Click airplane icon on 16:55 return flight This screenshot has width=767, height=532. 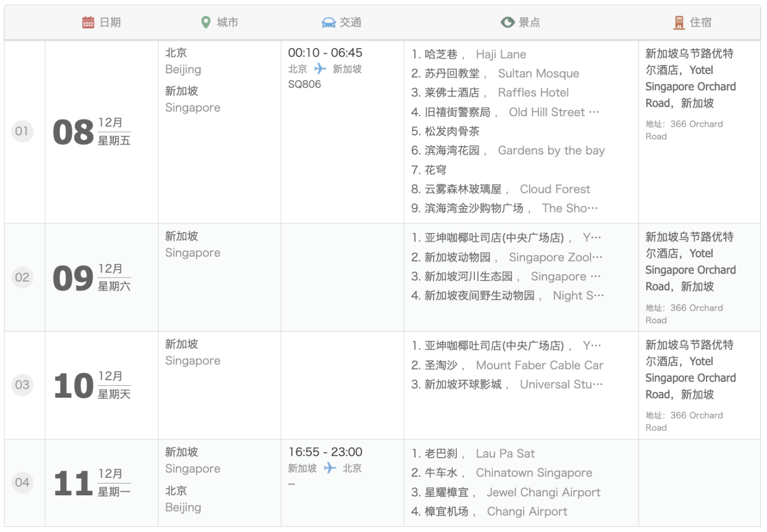point(330,468)
